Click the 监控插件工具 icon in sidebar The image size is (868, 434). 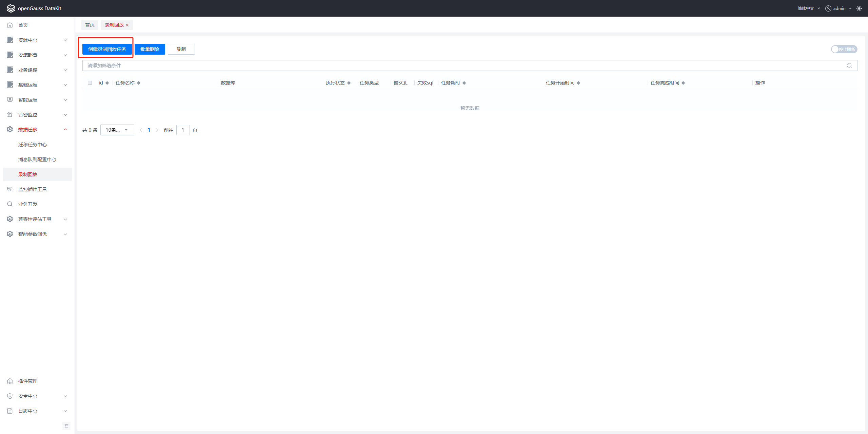[10, 189]
